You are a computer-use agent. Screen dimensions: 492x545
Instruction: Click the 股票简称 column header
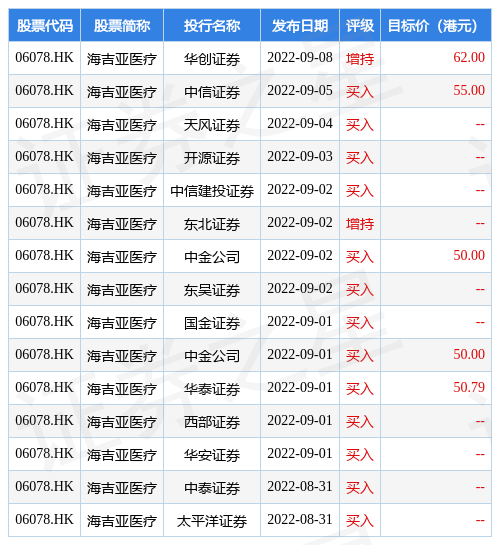(122, 26)
